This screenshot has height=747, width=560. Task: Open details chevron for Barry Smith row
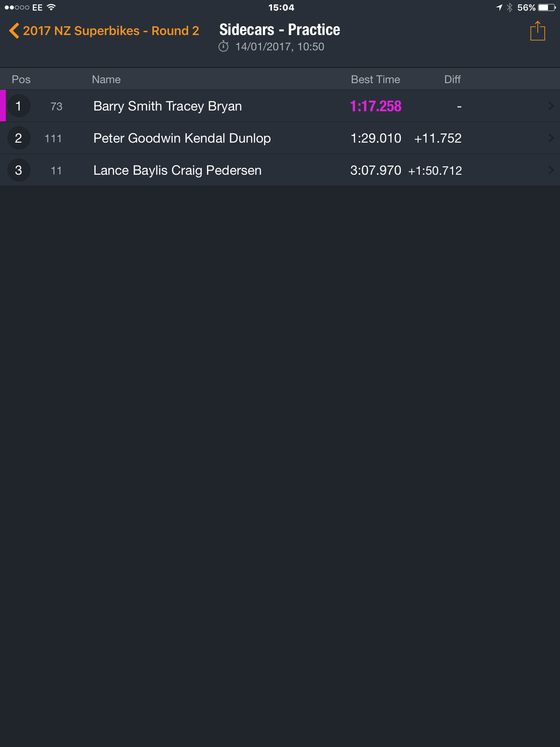[x=551, y=106]
